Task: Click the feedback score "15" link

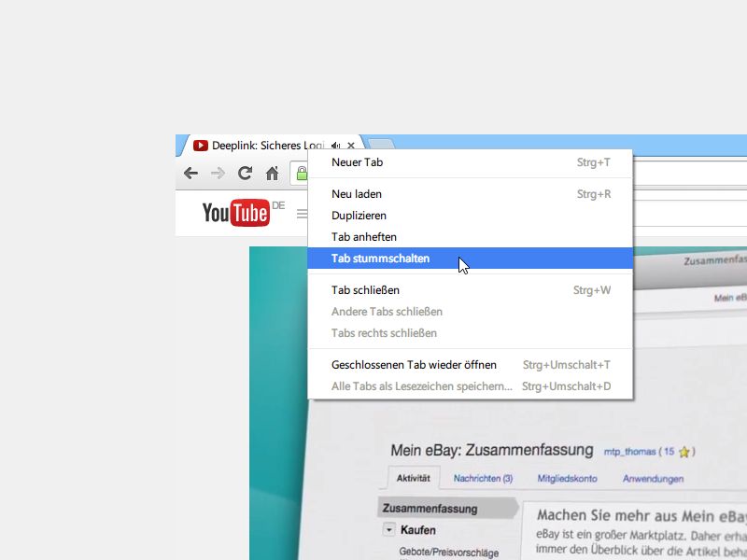Action: (669, 452)
